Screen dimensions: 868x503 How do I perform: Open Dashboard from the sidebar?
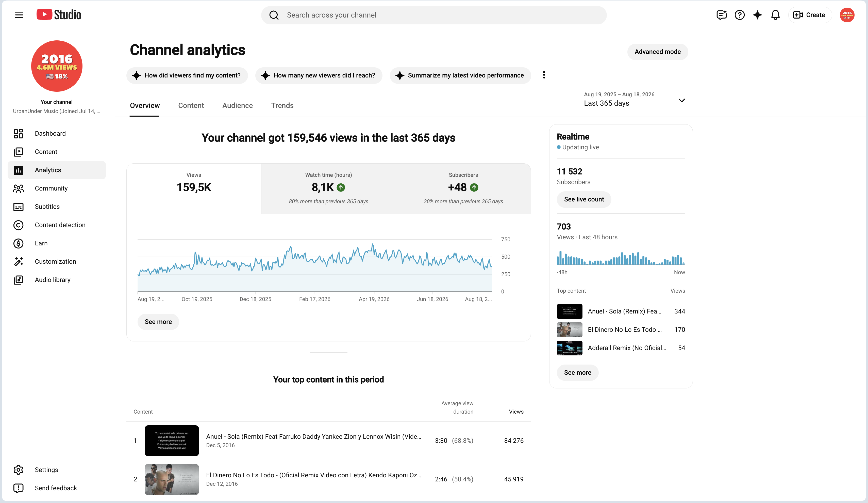(x=57, y=133)
